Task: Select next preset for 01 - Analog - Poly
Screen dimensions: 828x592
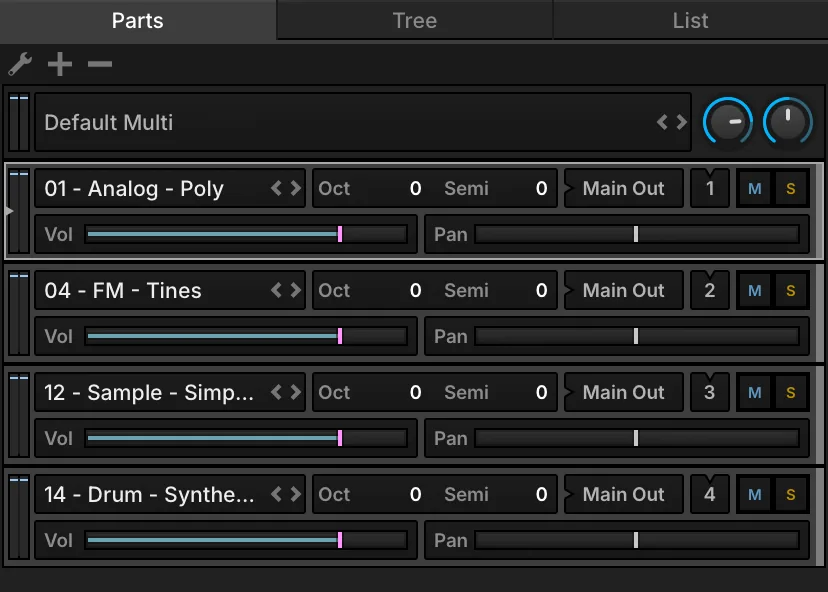Action: 296,188
